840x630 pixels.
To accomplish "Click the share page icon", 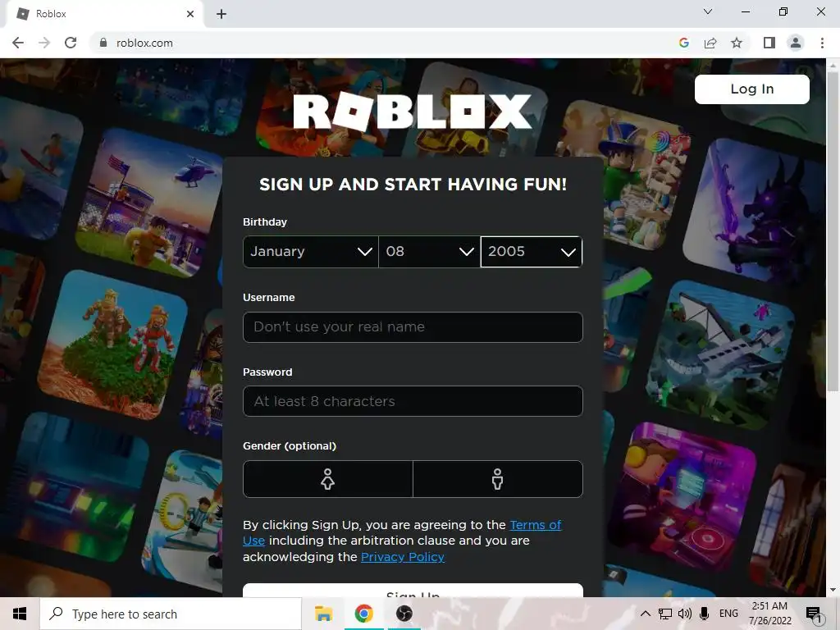I will (x=710, y=43).
